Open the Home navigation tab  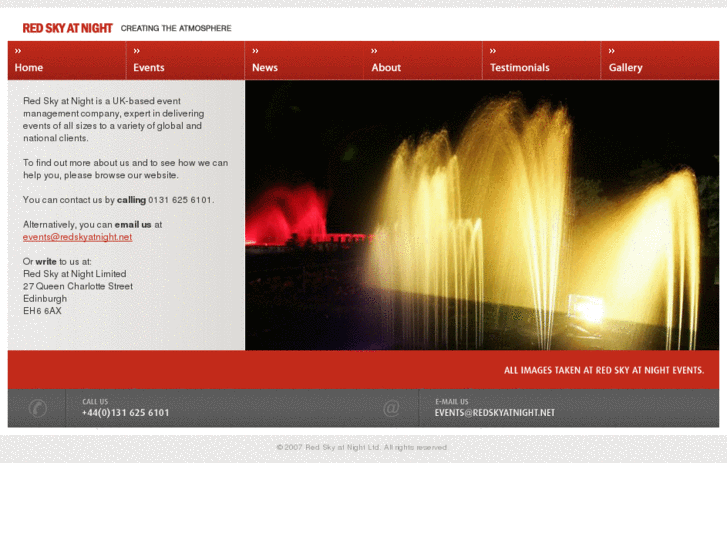click(x=67, y=60)
